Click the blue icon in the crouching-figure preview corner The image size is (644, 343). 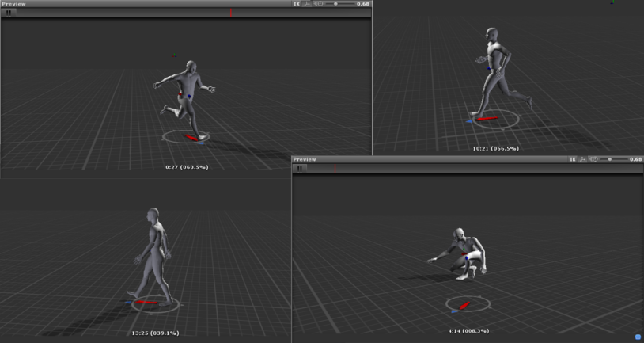pos(638,337)
